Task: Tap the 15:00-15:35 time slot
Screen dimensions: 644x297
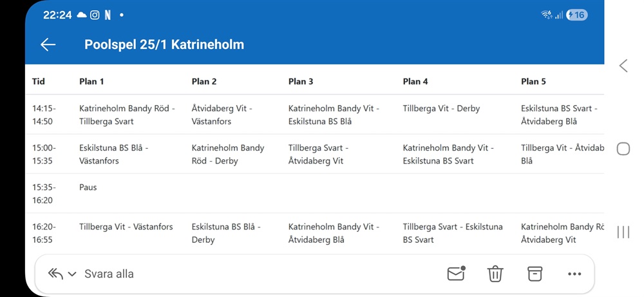Action: coord(44,154)
